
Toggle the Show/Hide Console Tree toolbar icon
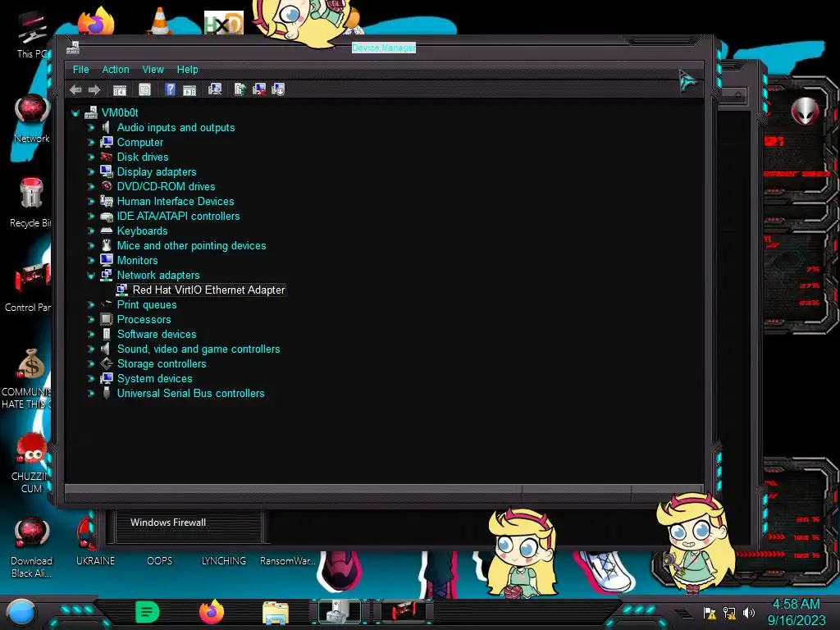coord(120,90)
